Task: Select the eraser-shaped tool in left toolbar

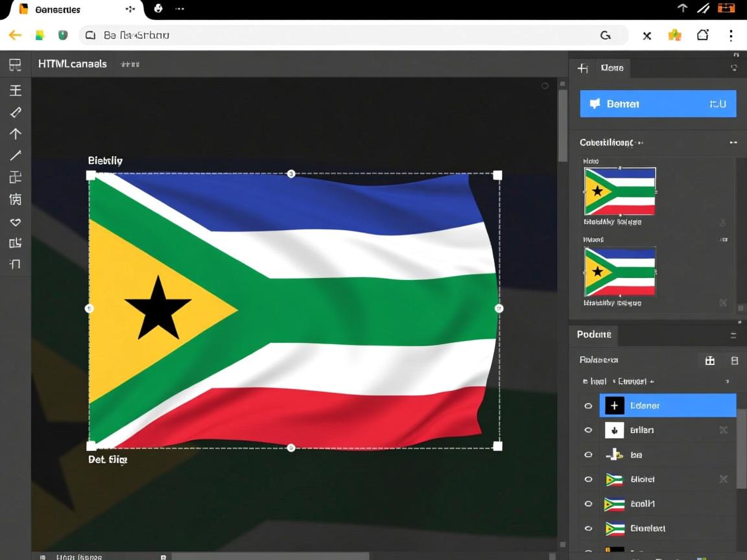Action: (x=16, y=112)
